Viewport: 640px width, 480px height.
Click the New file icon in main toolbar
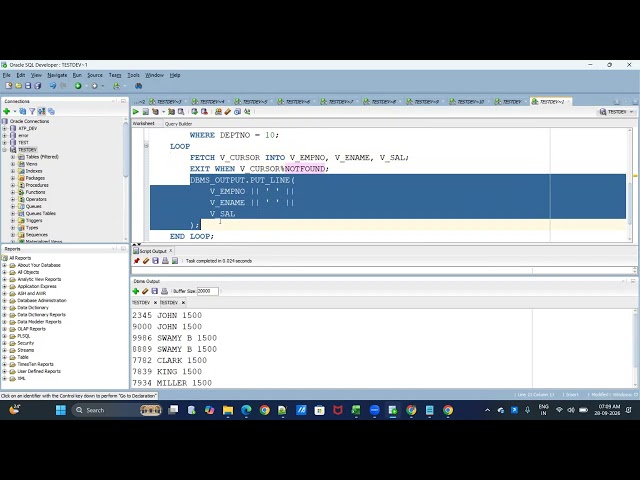(x=9, y=86)
